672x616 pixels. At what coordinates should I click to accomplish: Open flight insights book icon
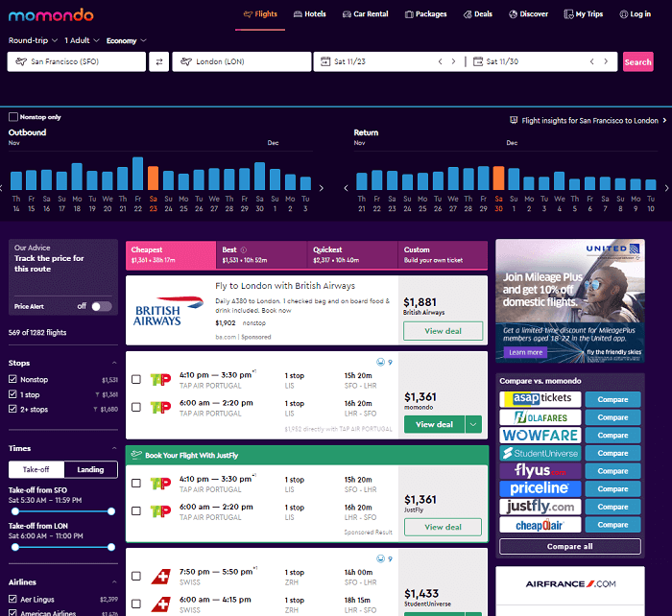click(x=514, y=120)
